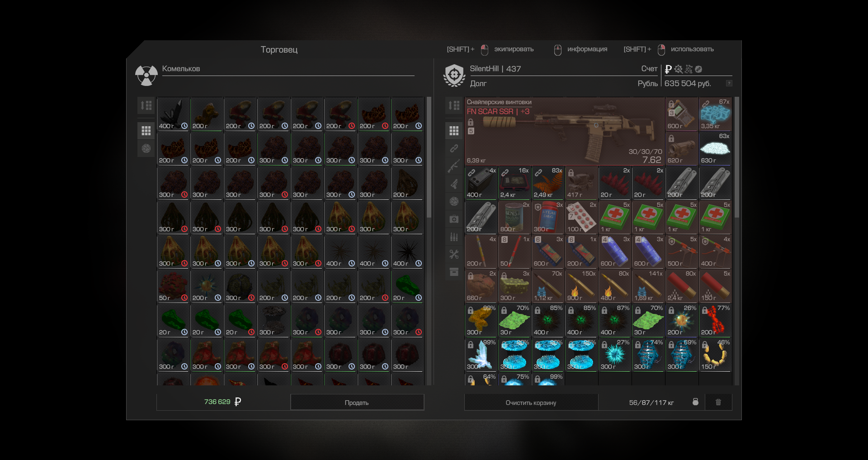This screenshot has height=460, width=868.
Task: Show all player inventory items grid
Action: 454,131
